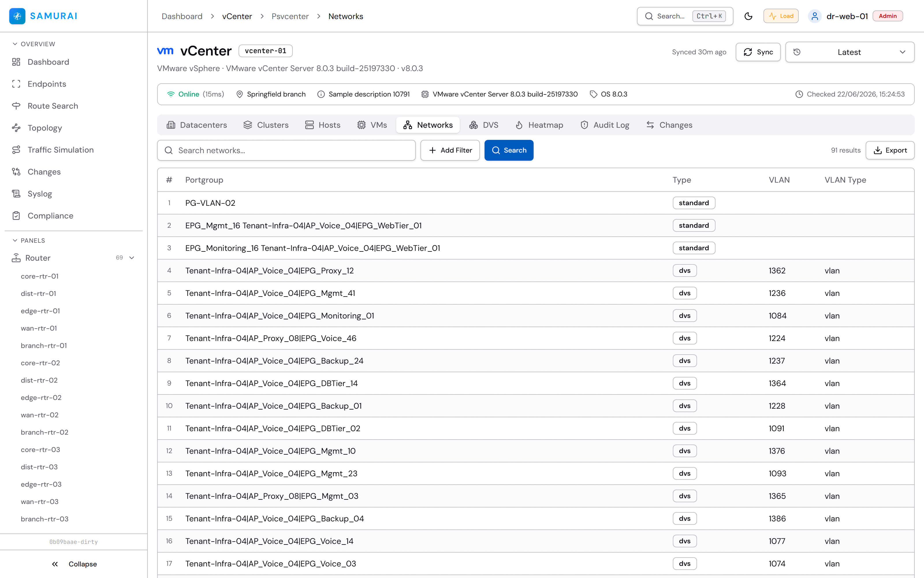Viewport: 924px width, 578px height.
Task: Click the Type column header
Action: (682, 180)
